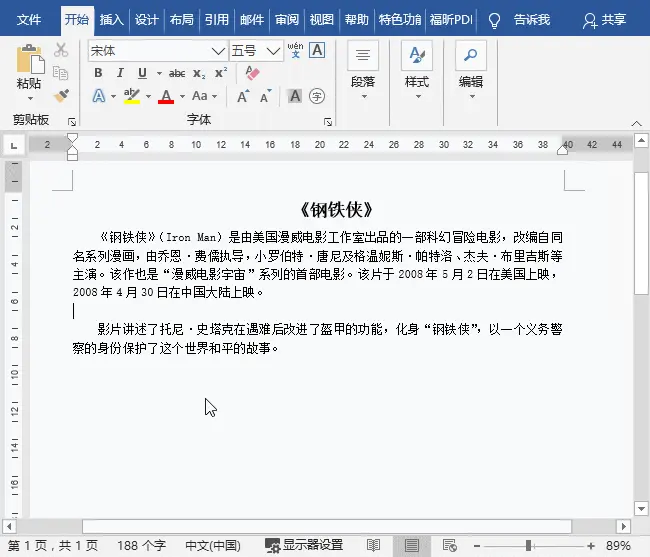This screenshot has height=557, width=650.
Task: Click vertical scrollbar down arrow
Action: [x=641, y=509]
